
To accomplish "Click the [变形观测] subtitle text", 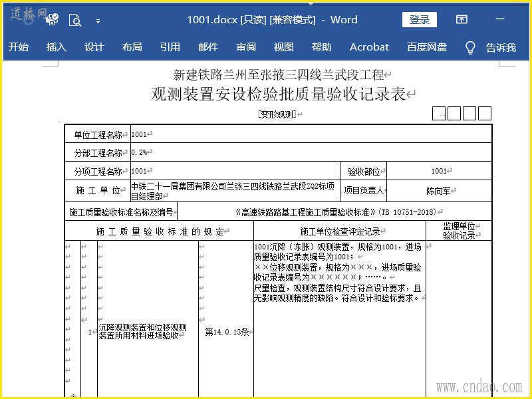I will [277, 114].
